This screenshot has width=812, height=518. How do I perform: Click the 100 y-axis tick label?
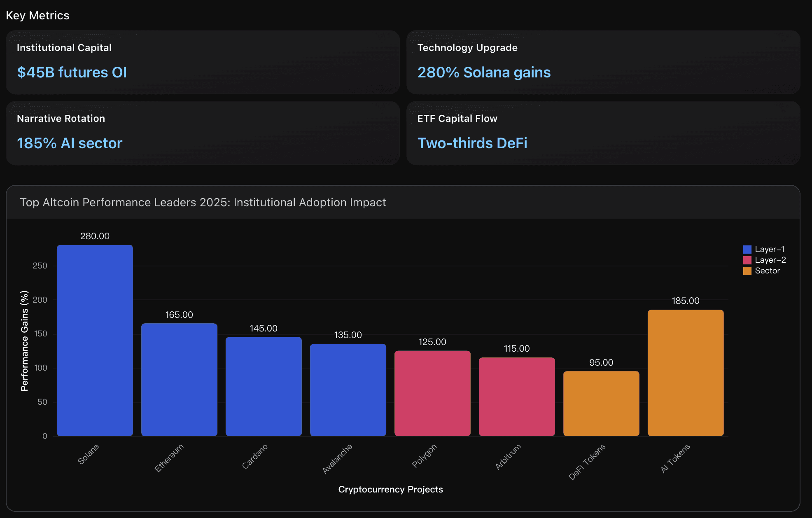[x=41, y=368]
